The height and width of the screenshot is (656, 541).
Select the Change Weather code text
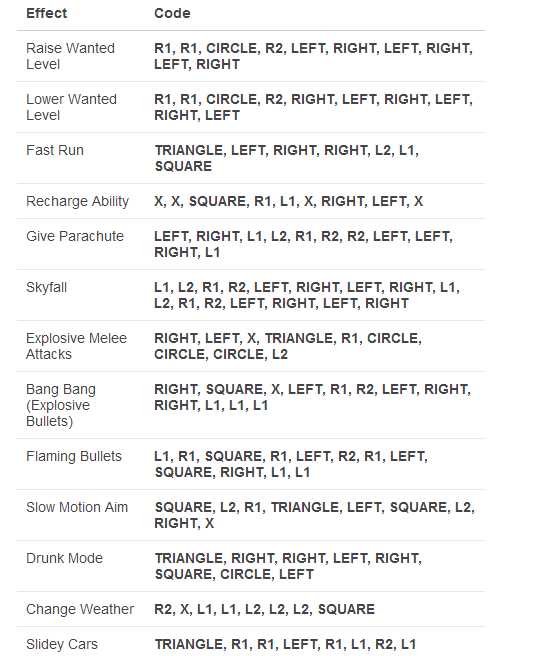[264, 609]
